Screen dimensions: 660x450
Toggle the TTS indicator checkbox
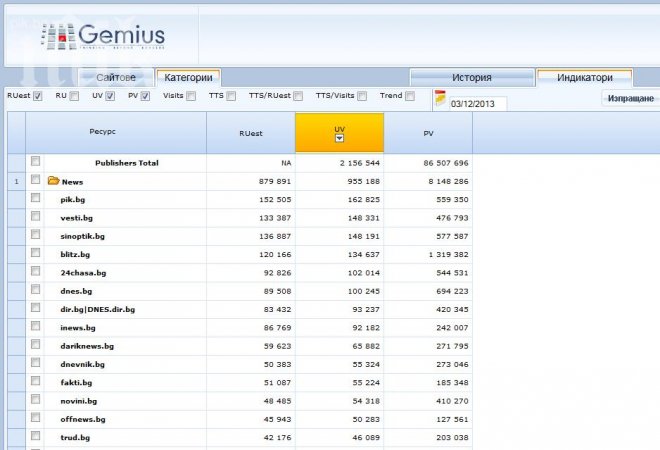[231, 96]
